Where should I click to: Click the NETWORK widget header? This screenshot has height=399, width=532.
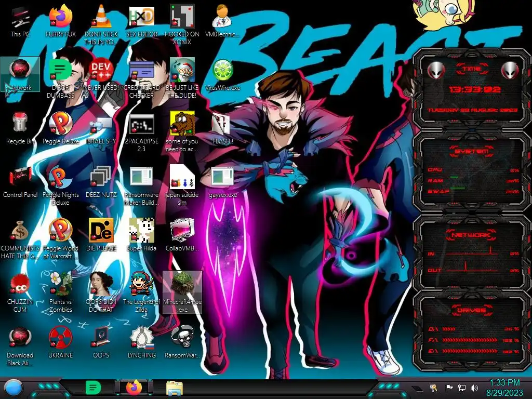pyautogui.click(x=472, y=234)
